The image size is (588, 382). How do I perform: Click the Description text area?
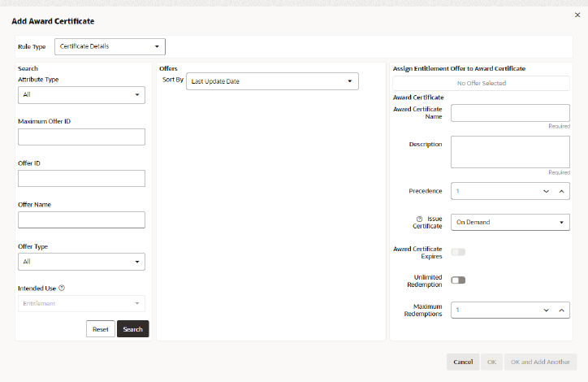510,152
